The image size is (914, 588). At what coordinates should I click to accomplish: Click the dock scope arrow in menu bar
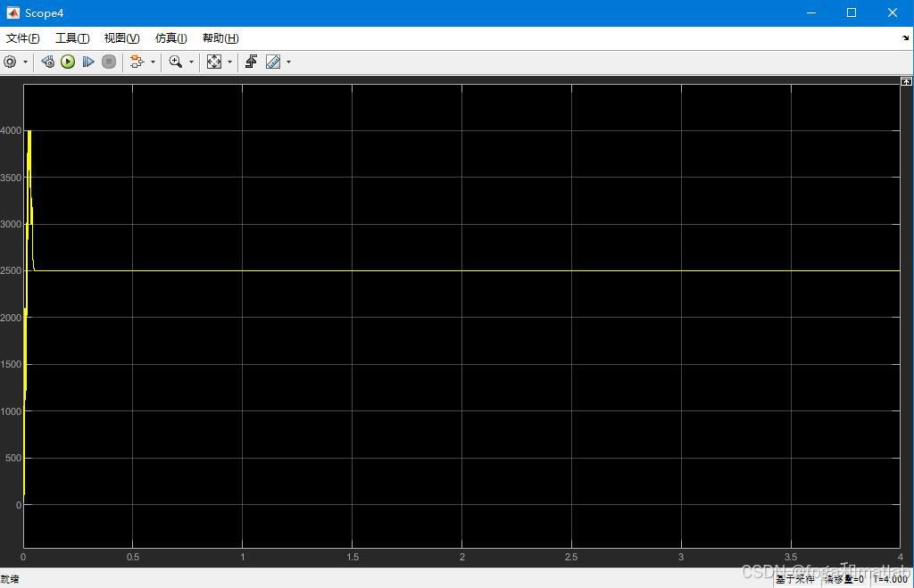click(905, 37)
